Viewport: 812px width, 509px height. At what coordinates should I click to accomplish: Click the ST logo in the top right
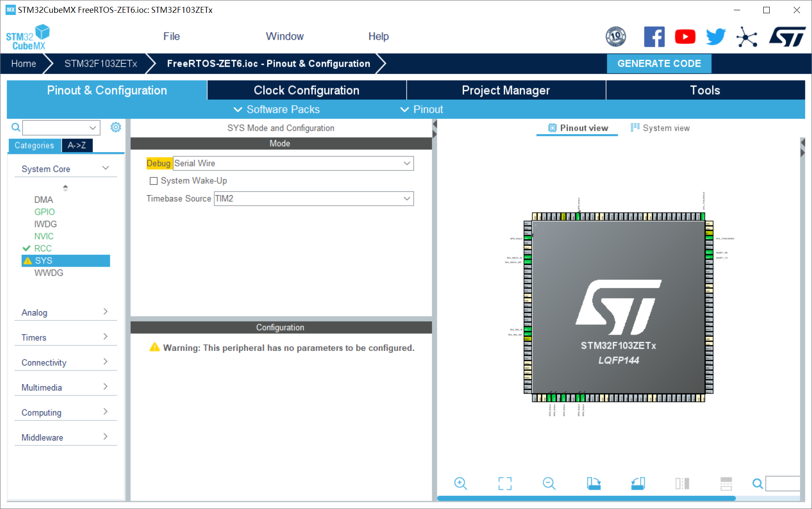(x=787, y=37)
